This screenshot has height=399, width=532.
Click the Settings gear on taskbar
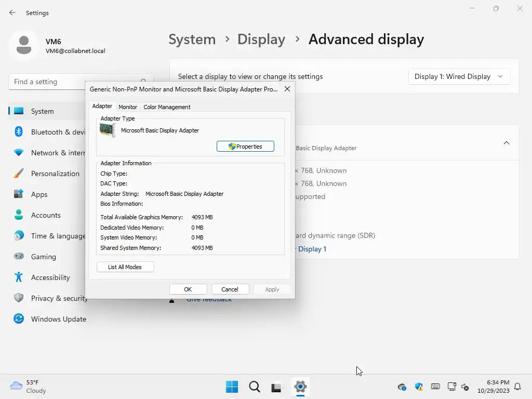[x=301, y=387]
